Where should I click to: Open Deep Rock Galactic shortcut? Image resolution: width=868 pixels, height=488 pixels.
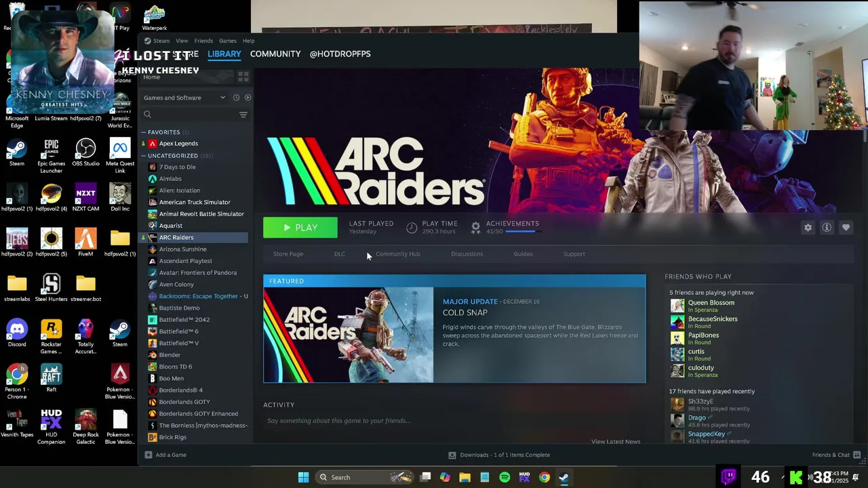click(x=85, y=427)
